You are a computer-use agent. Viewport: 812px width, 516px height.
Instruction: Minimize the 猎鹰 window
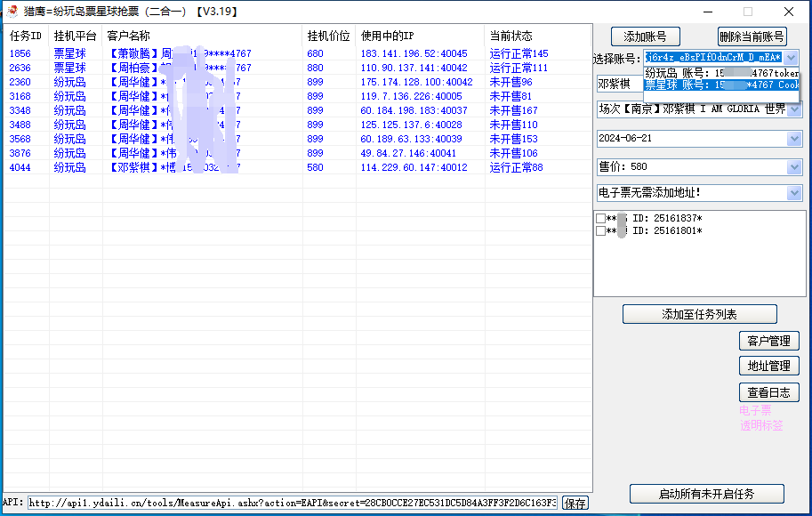(x=708, y=12)
